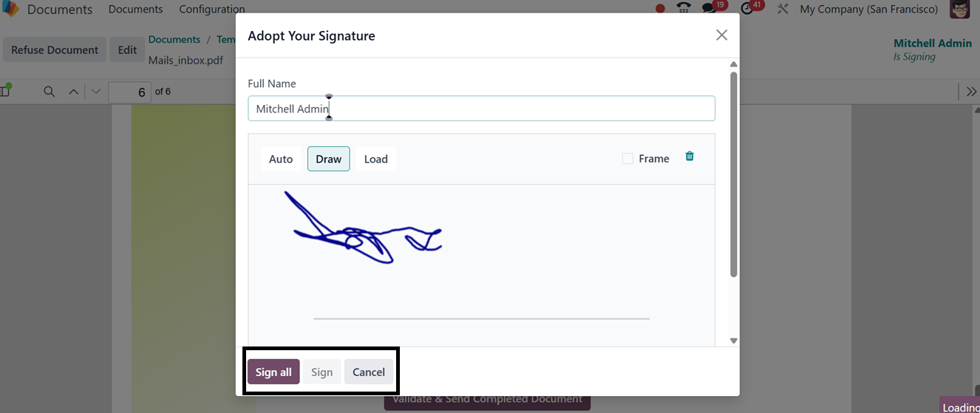Enable the Frame checkbox
The height and width of the screenshot is (413, 980).
point(627,158)
